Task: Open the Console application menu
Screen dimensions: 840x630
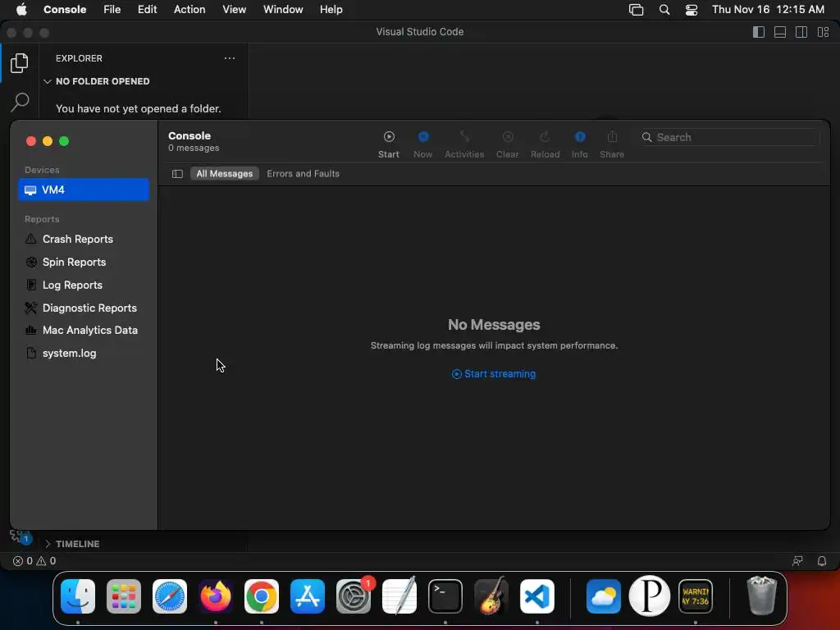Action: pyautogui.click(x=65, y=10)
